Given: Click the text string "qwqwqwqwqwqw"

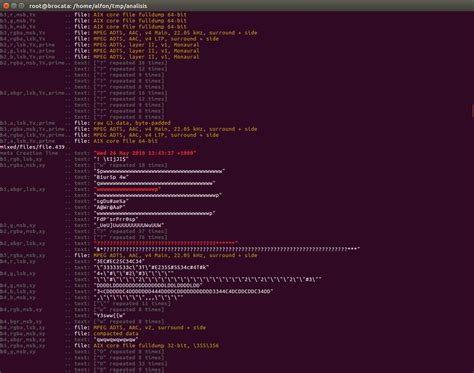Looking at the screenshot, I should coord(116,340).
